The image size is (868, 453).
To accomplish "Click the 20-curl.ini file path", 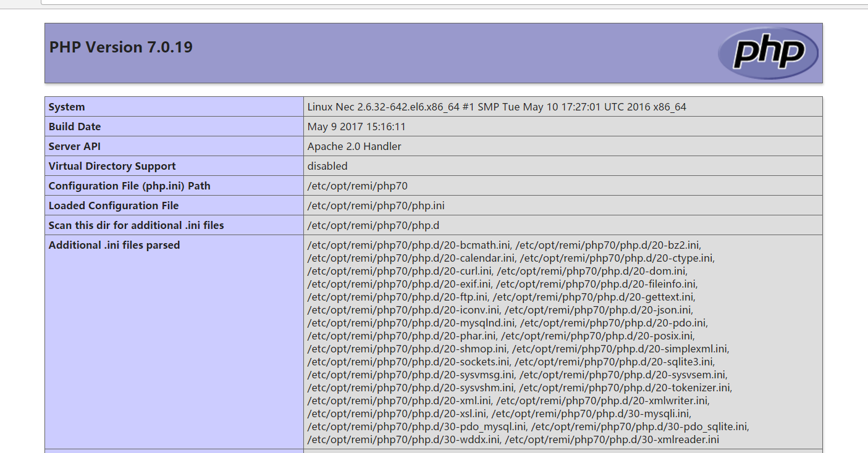I will click(400, 271).
